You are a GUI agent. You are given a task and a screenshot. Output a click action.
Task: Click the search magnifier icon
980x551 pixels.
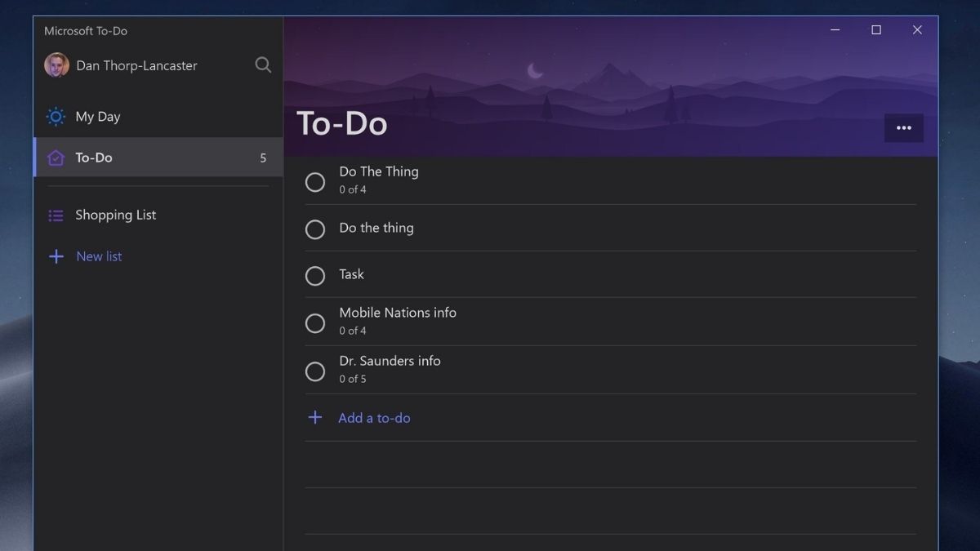[263, 64]
